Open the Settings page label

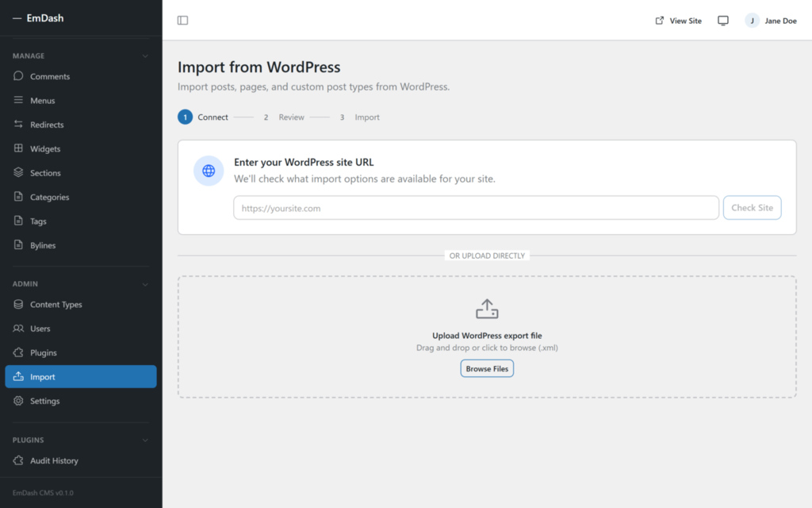click(x=44, y=401)
